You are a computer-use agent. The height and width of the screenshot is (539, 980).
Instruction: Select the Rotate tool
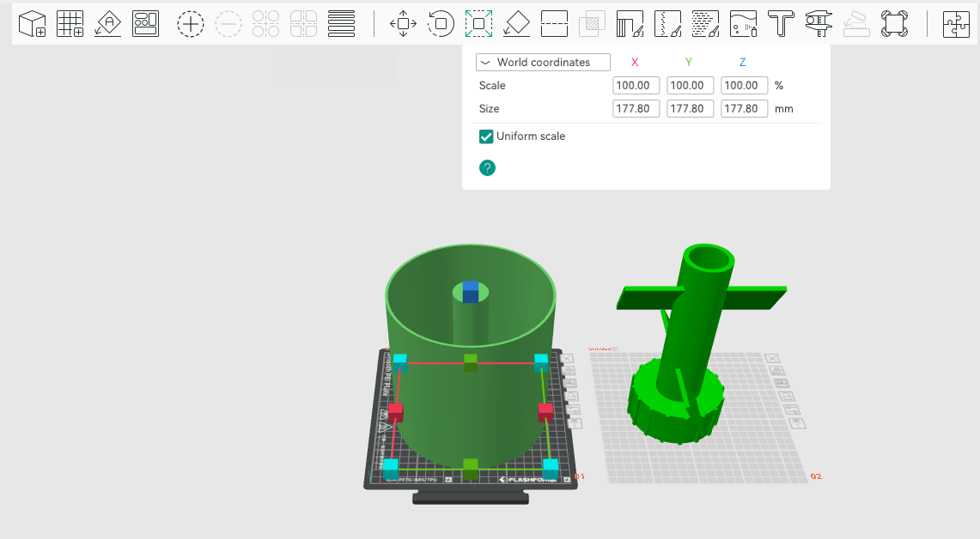pyautogui.click(x=441, y=24)
